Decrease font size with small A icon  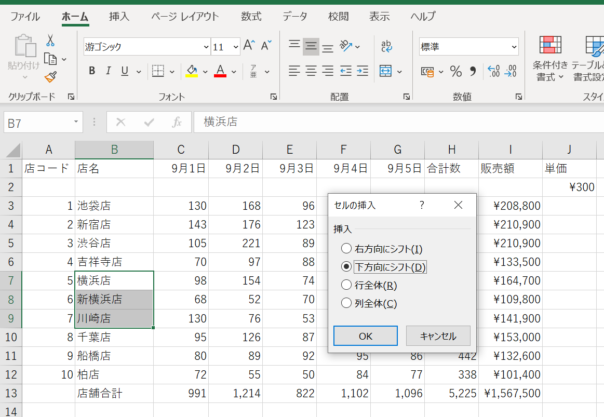266,46
